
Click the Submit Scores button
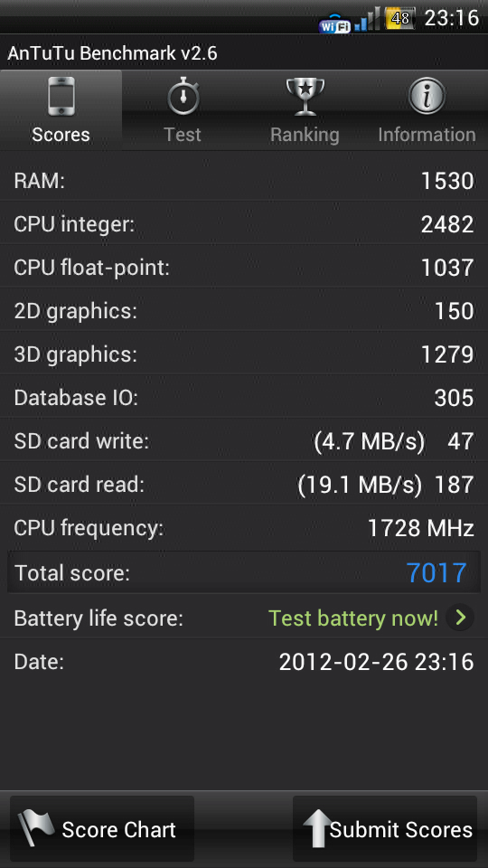385,829
